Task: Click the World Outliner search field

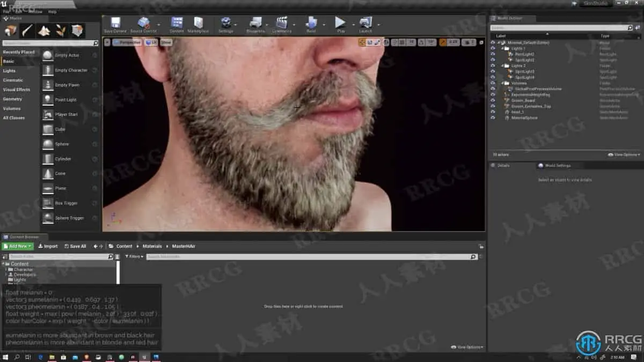Action: pyautogui.click(x=558, y=27)
